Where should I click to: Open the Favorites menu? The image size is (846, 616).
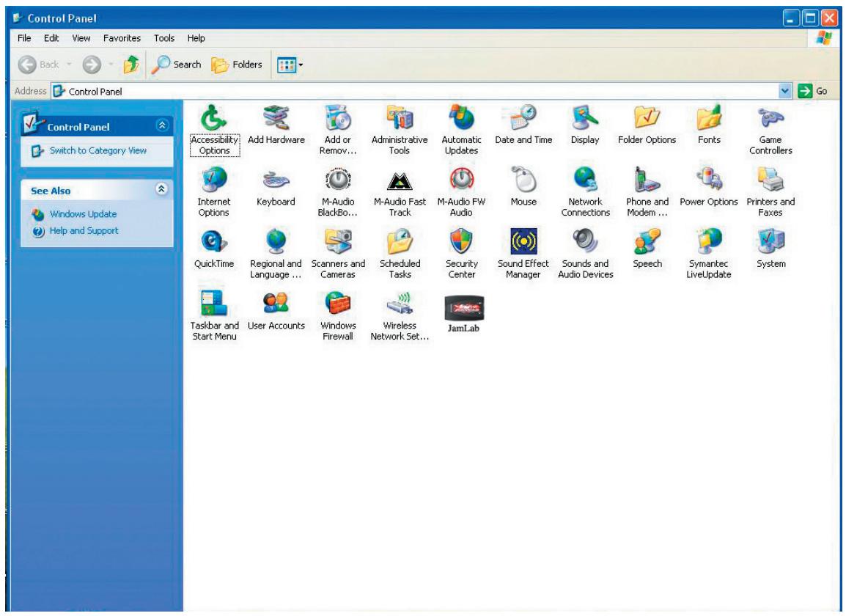pos(122,38)
